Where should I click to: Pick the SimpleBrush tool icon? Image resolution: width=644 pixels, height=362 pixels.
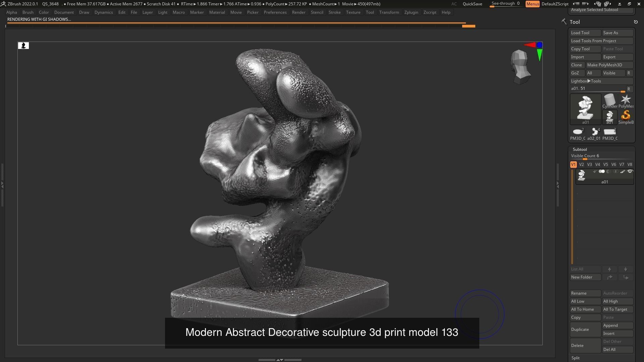626,117
